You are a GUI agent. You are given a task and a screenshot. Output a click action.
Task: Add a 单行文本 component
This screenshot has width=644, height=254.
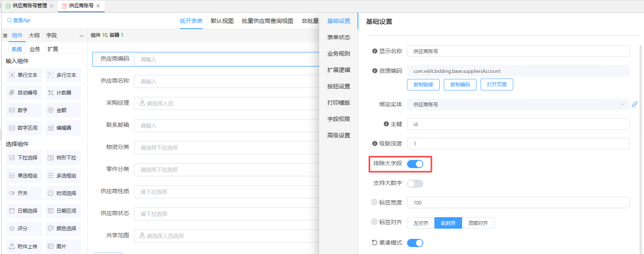[x=24, y=75]
